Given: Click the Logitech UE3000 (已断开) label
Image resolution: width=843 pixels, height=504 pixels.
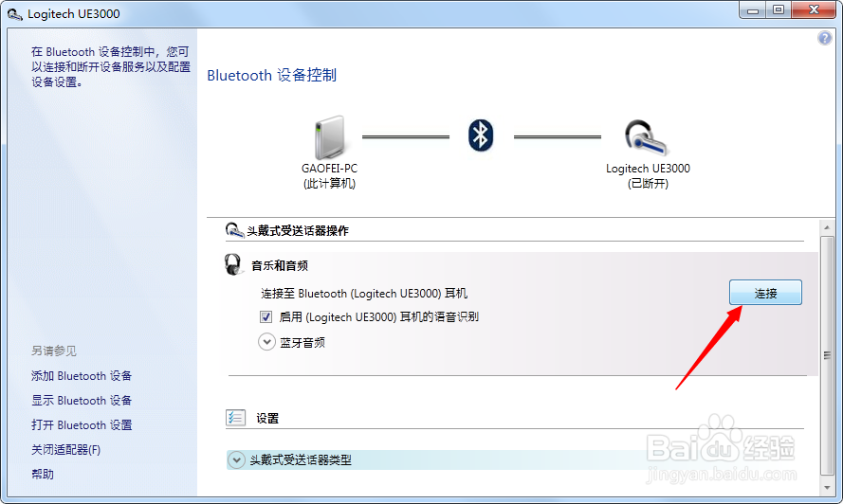Looking at the screenshot, I should pyautogui.click(x=648, y=175).
